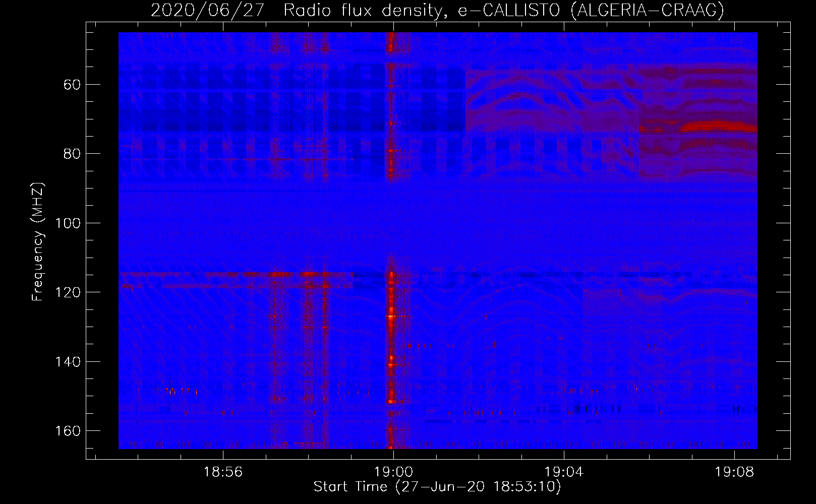
Task: Click the 18:56 time tick label
Action: tap(223, 472)
